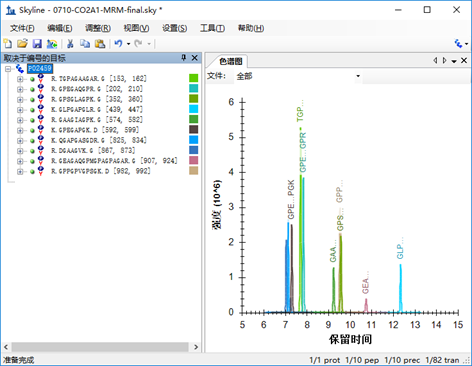
Task: Collapse the P02459 protein node
Action: 8,69
